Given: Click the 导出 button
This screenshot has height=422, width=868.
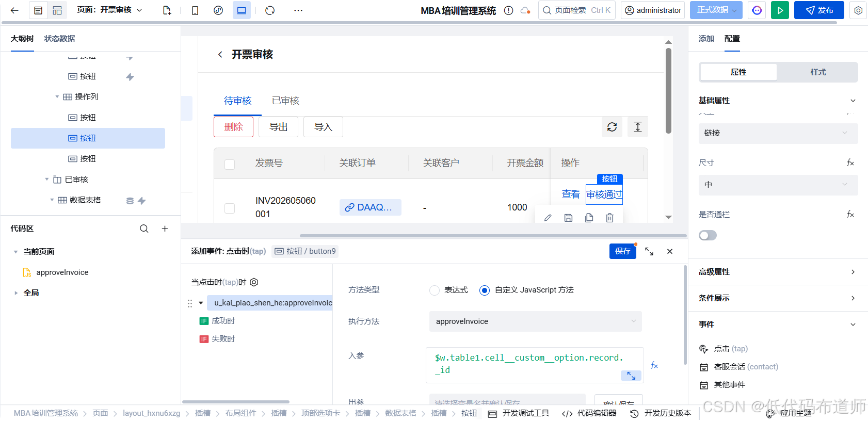Looking at the screenshot, I should point(278,127).
